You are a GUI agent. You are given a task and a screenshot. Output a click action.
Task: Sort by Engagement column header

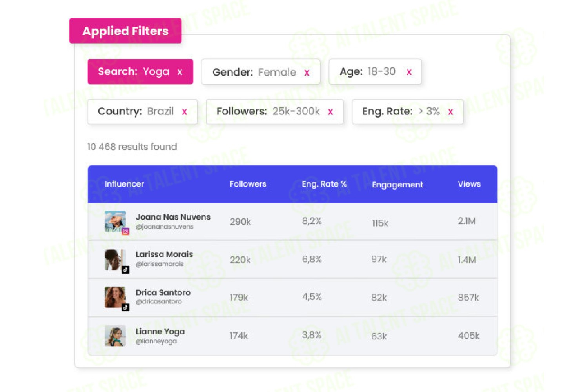(x=397, y=185)
